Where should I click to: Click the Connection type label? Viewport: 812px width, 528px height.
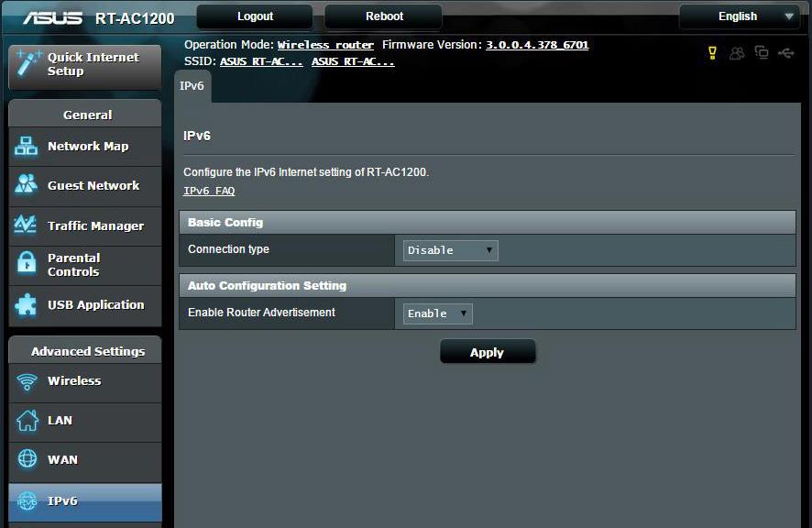tap(228, 249)
